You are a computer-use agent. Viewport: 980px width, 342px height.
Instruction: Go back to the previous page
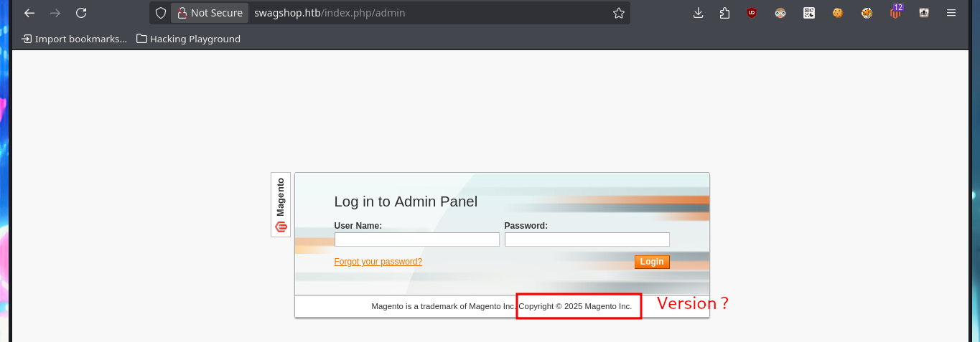coord(29,13)
